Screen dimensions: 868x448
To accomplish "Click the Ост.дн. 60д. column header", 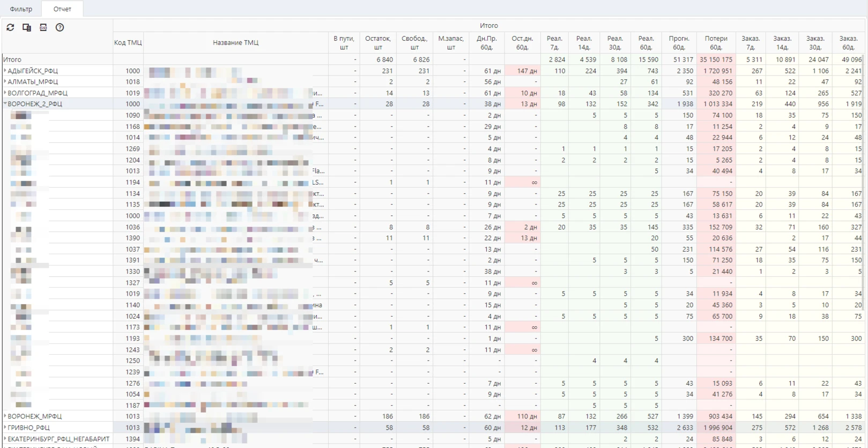I will pos(522,43).
